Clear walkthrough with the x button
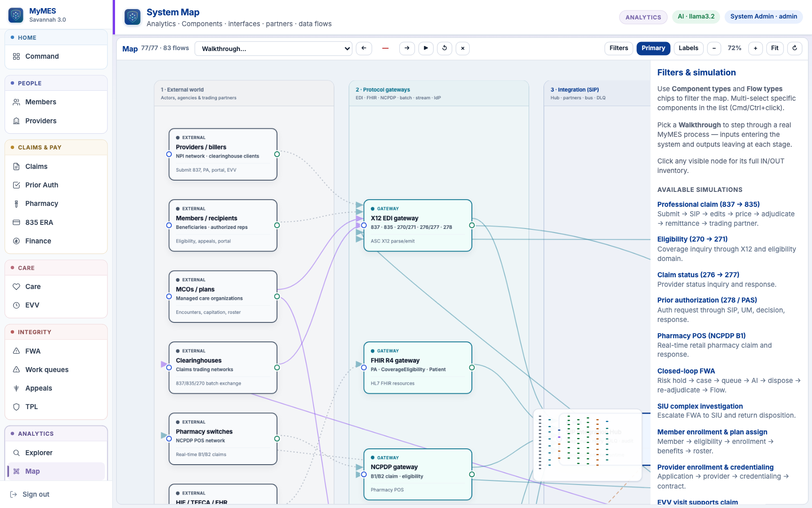The width and height of the screenshot is (812, 508). 463,48
